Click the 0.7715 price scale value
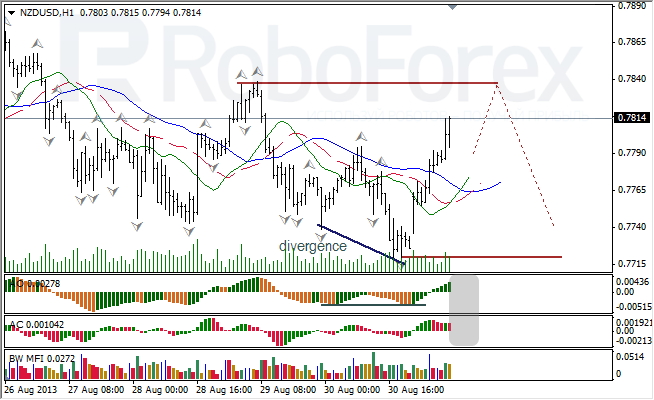The height and width of the screenshot is (400, 654). click(631, 264)
